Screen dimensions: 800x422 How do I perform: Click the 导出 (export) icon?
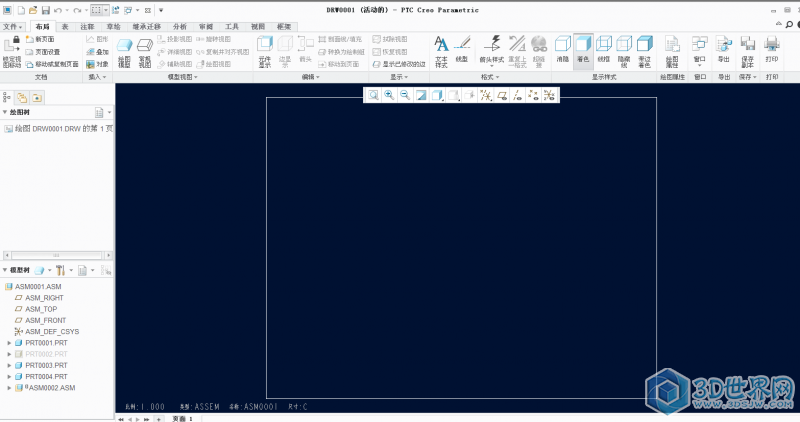723,50
